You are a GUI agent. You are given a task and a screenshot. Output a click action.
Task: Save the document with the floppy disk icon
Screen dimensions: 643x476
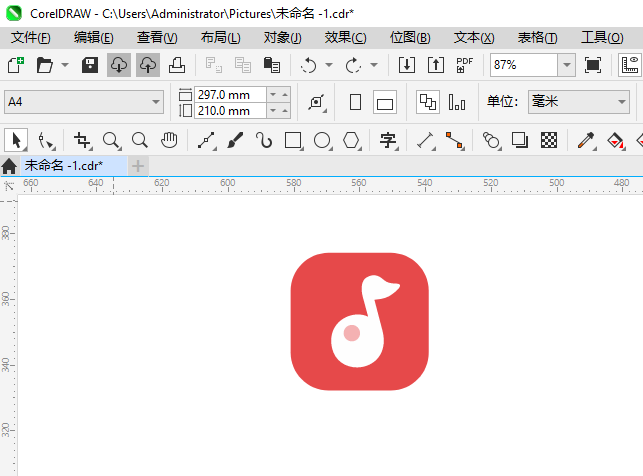pos(90,65)
